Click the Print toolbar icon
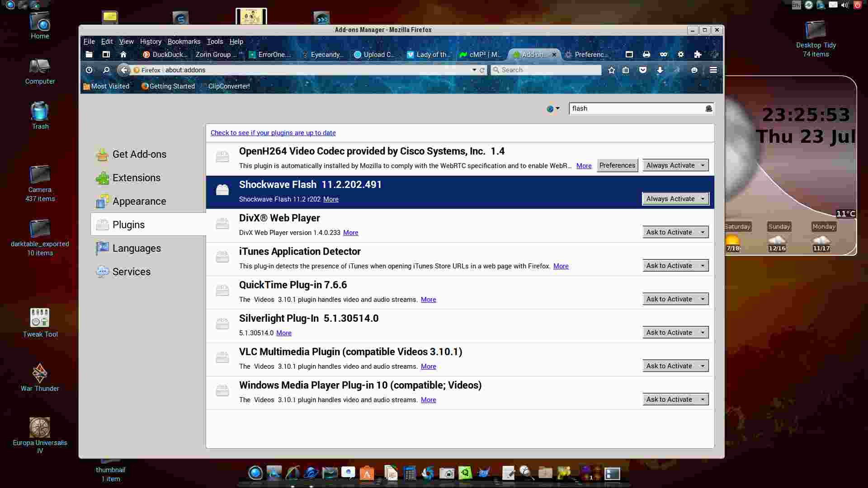 pyautogui.click(x=646, y=54)
